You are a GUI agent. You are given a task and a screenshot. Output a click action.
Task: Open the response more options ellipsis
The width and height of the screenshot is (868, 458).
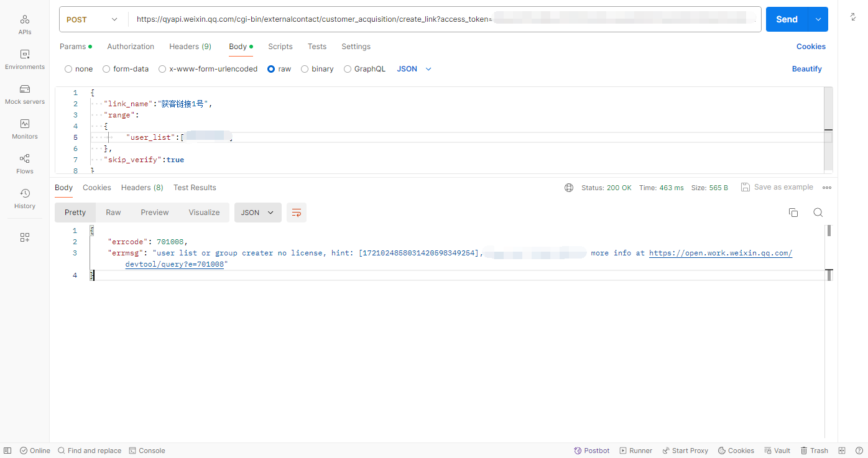[827, 188]
